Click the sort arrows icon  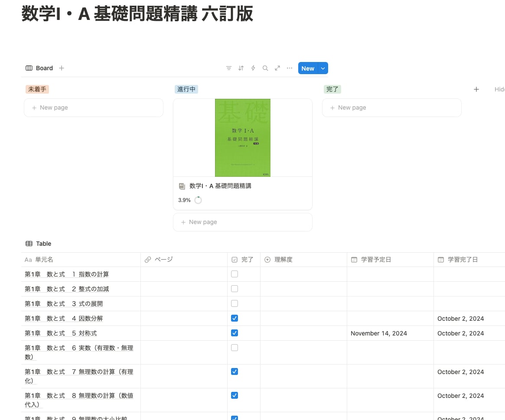pos(241,68)
